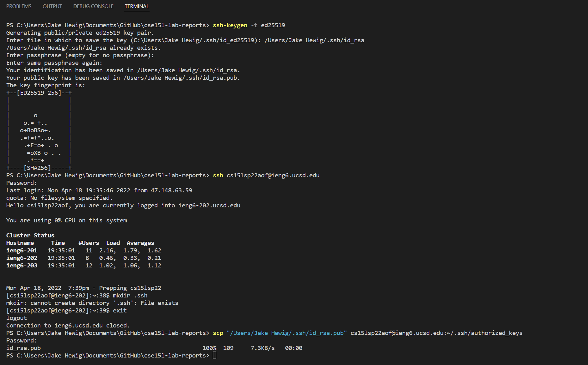Click the ieng6-203 hostname entry
The height and width of the screenshot is (365, 588).
[x=22, y=266]
